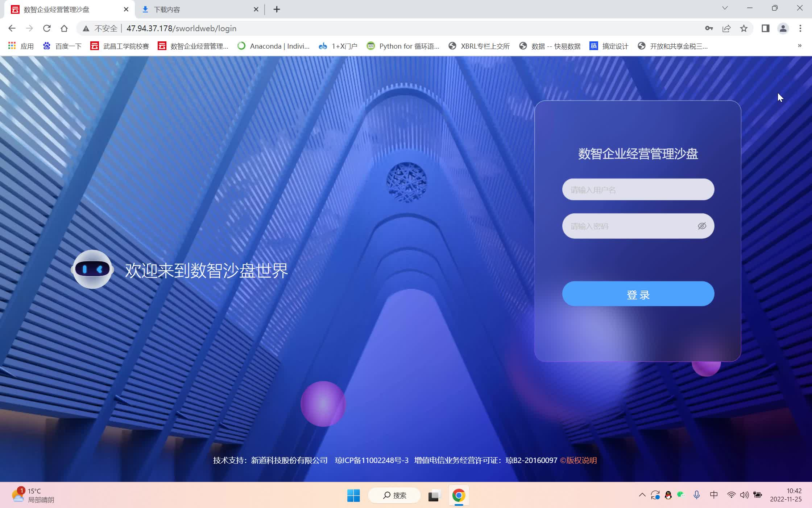Viewport: 812px width, 508px height.
Task: Reload the current page
Action: coord(47,28)
